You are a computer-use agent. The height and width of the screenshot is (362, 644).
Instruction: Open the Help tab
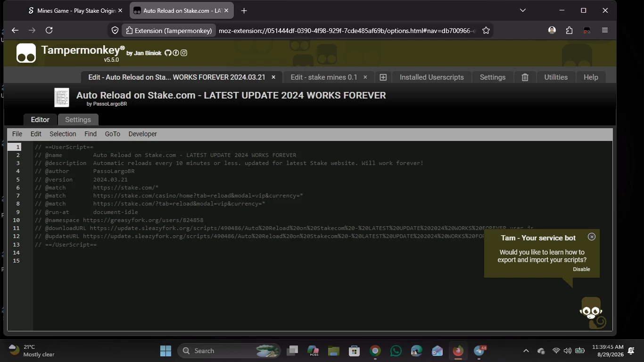click(591, 77)
